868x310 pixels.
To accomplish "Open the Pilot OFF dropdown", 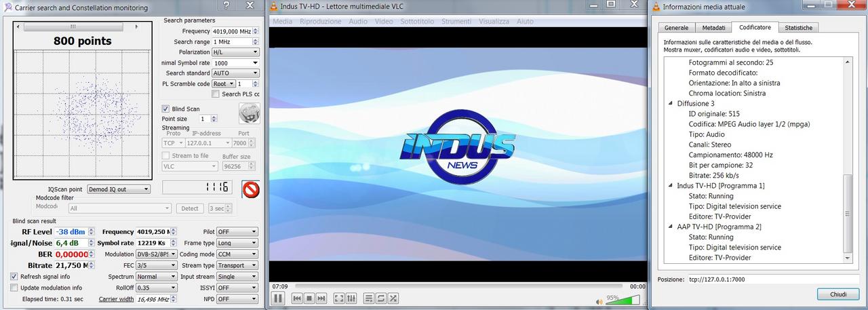I will pos(237,232).
